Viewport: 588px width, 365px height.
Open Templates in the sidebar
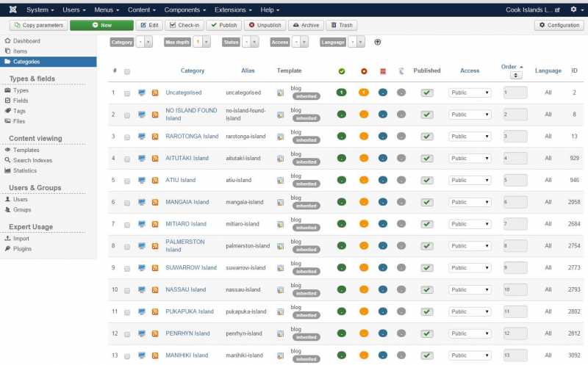26,150
